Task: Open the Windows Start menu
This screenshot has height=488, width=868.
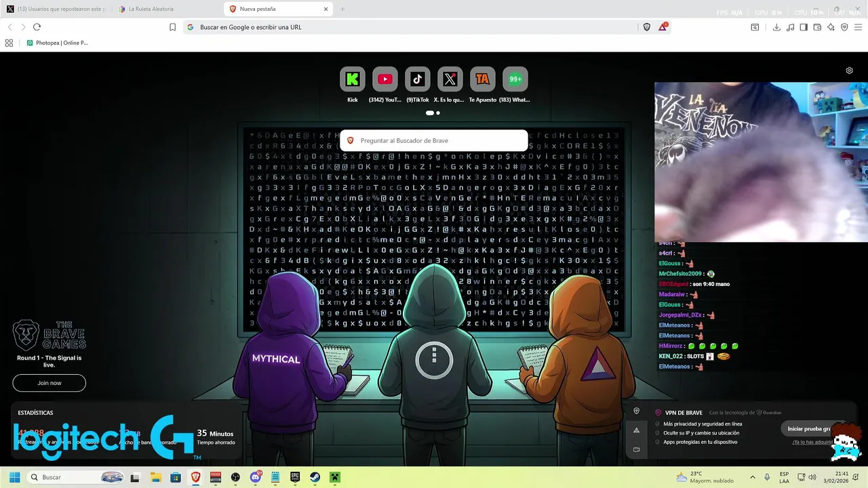Action: pos(14,477)
